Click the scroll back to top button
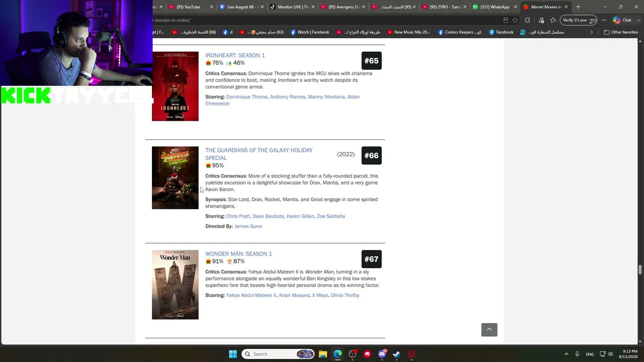Image resolution: width=644 pixels, height=362 pixels. [489, 329]
